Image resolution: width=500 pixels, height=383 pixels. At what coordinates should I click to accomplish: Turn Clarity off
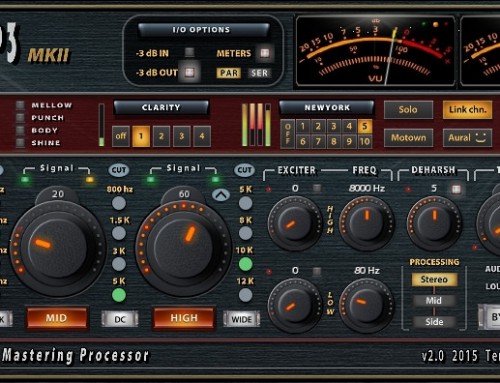click(121, 136)
